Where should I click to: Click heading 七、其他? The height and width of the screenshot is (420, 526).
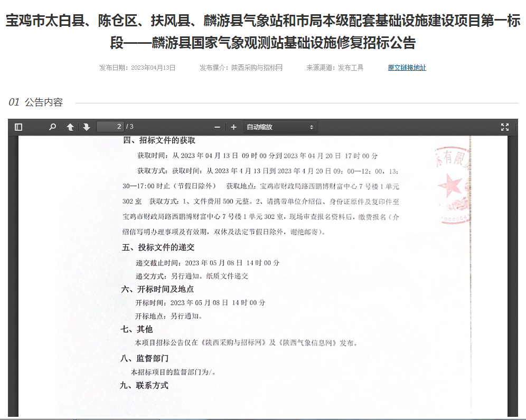(137, 329)
